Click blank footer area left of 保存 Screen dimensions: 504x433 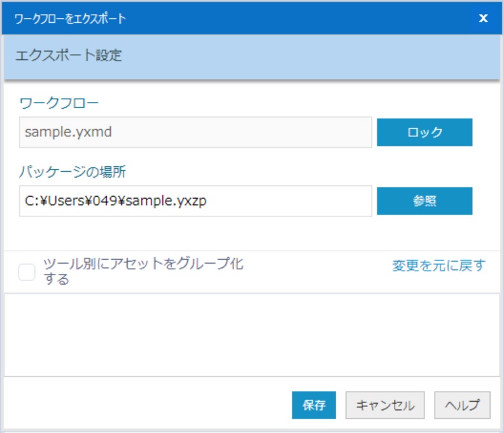pyautogui.click(x=148, y=405)
